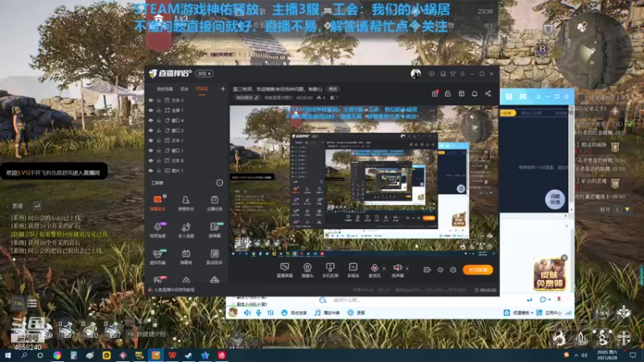644x362 pixels.
Task: Open the message icon in title bar
Action: coord(431,74)
